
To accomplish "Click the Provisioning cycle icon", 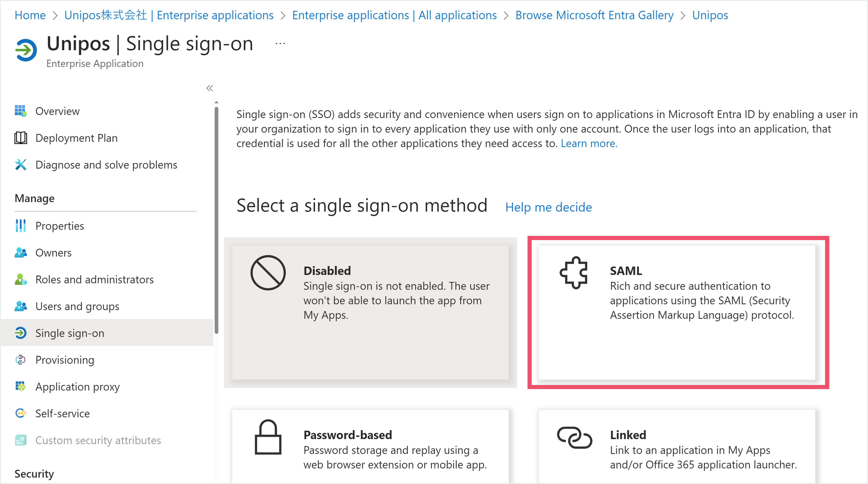I will pos(20,360).
